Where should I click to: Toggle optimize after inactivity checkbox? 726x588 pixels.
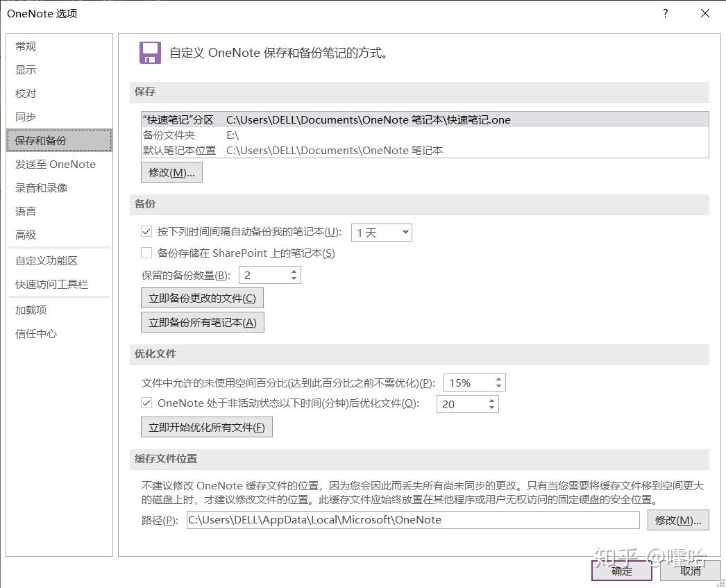point(146,403)
